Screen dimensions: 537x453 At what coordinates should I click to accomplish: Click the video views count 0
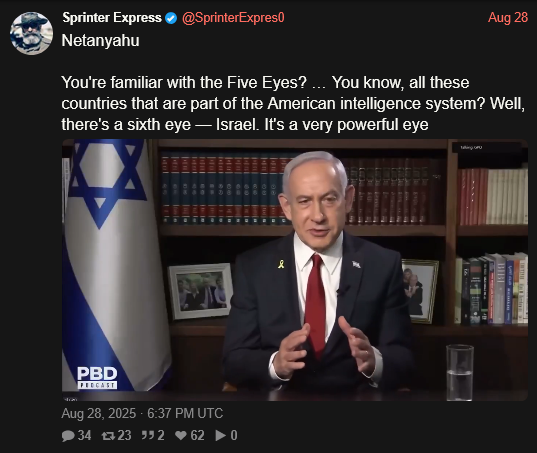(x=234, y=436)
